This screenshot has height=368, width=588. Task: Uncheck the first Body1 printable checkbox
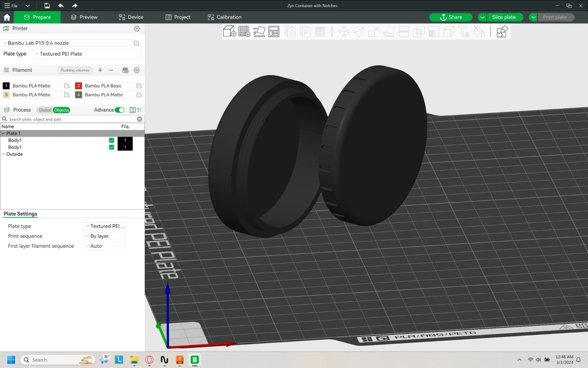112,141
